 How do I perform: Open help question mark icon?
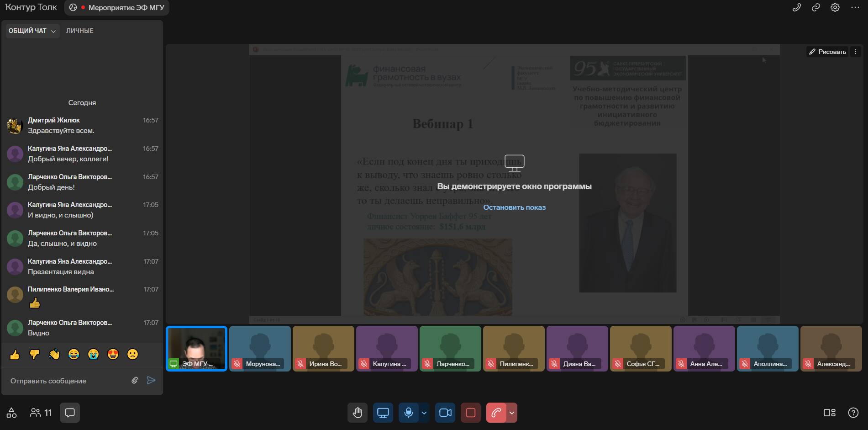tap(853, 413)
